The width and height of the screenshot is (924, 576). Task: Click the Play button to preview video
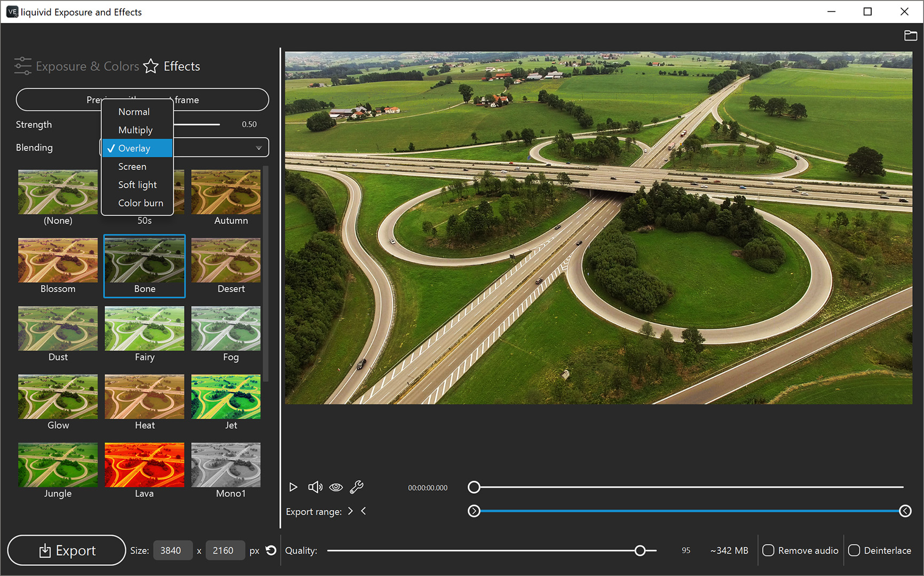(293, 487)
